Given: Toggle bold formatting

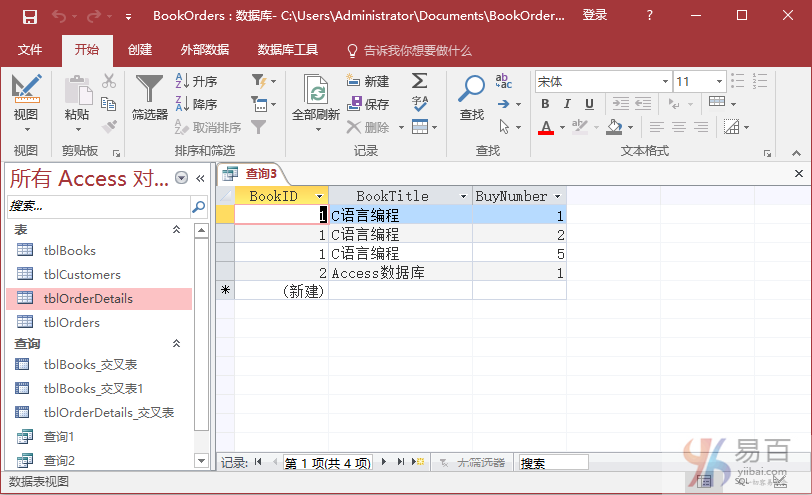Looking at the screenshot, I should 544,104.
